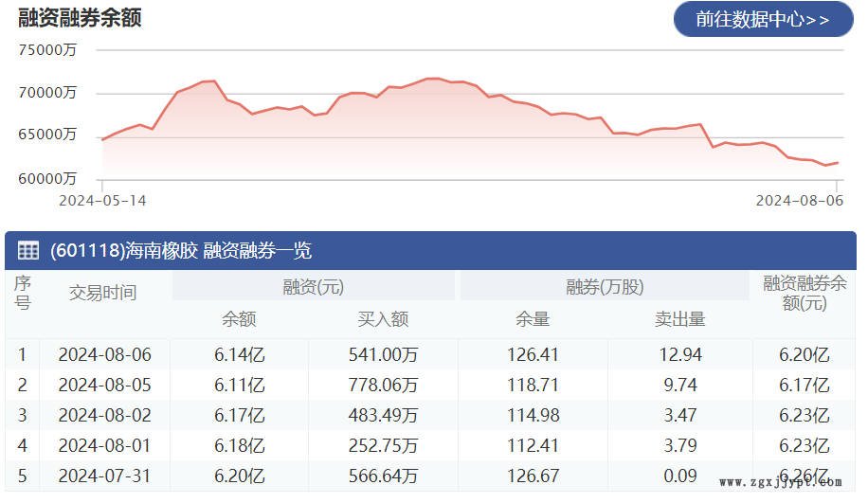Image resolution: width=868 pixels, height=503 pixels.
Task: Select date cell 2024-07-31
Action: [104, 476]
